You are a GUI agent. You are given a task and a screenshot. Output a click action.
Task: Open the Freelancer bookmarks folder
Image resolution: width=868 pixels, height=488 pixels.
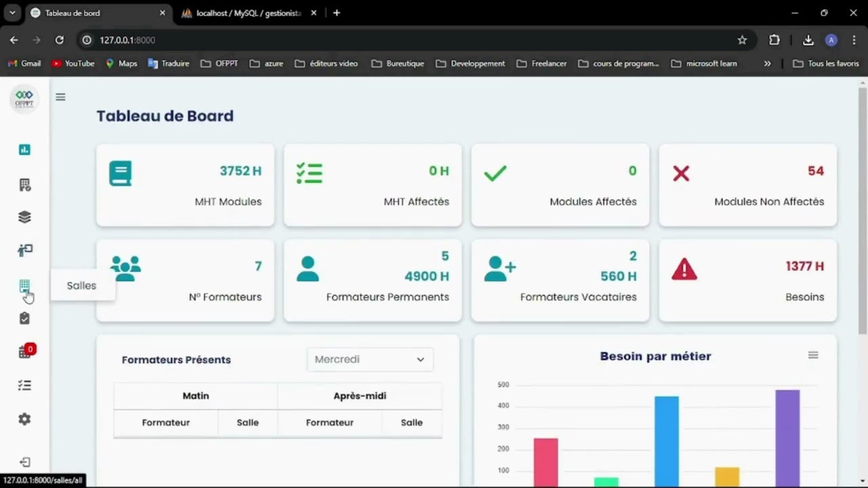[x=541, y=64]
